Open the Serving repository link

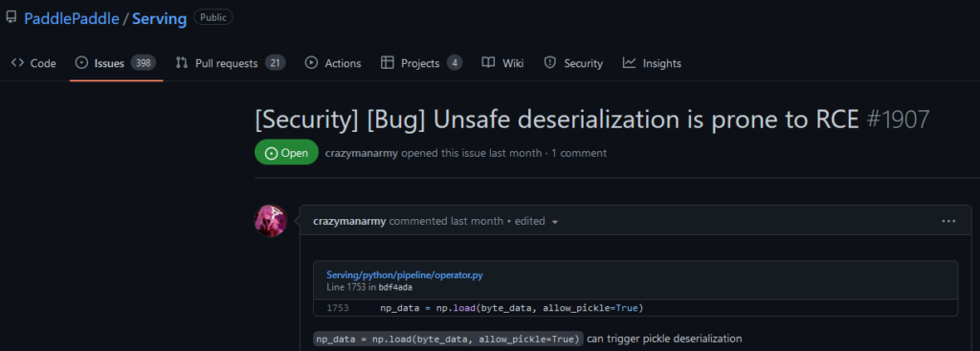tap(160, 19)
